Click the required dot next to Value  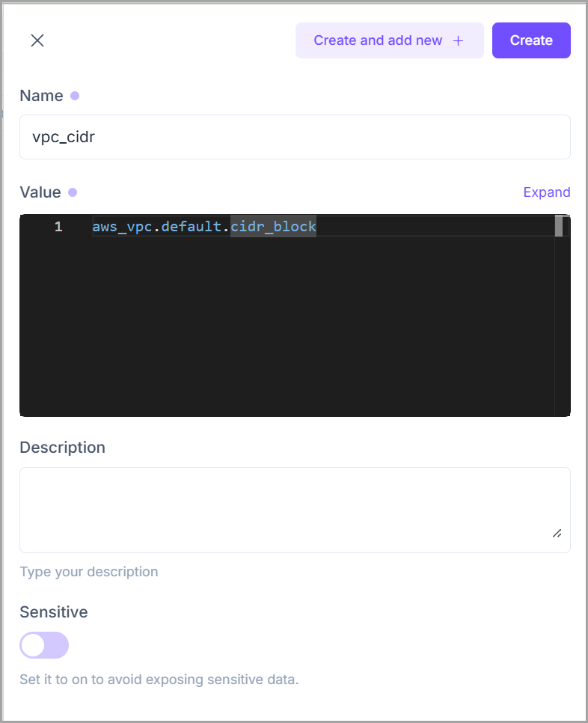click(x=73, y=192)
